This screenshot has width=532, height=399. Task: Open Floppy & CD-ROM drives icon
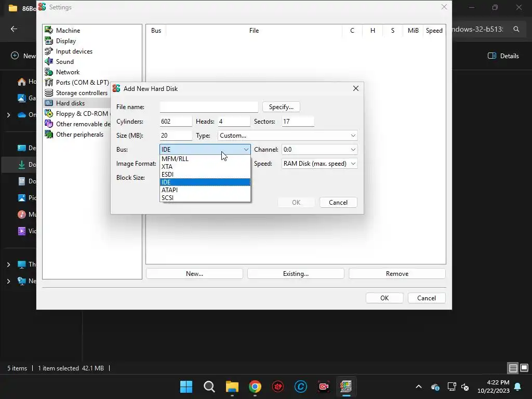point(49,114)
